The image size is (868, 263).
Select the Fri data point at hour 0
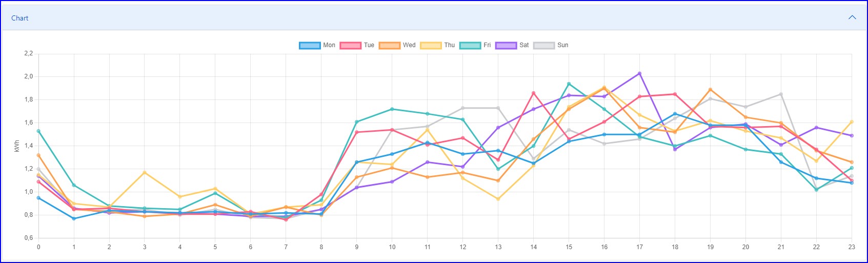(x=38, y=131)
